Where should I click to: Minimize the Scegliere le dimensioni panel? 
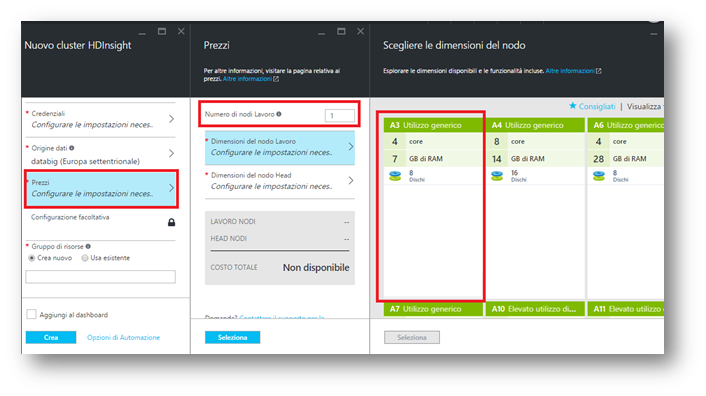(653, 34)
